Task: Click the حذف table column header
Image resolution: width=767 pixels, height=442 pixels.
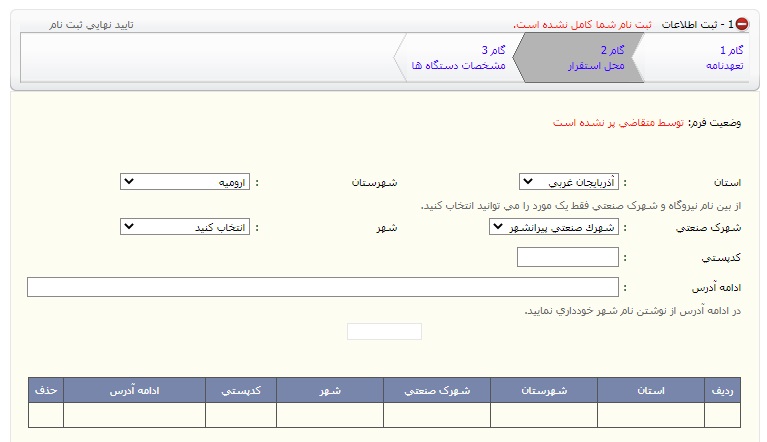Action: pyautogui.click(x=46, y=391)
